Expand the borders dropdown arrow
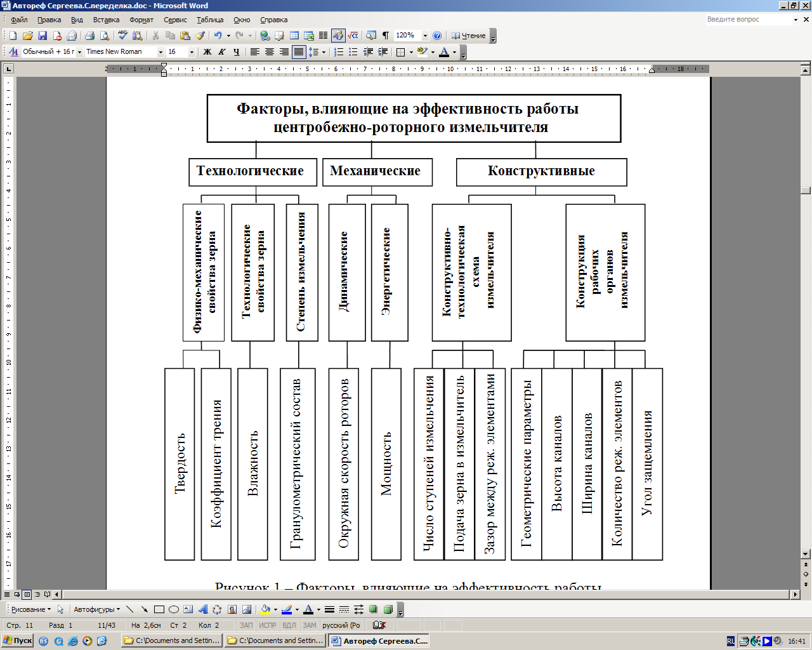This screenshot has width=812, height=650. (411, 52)
